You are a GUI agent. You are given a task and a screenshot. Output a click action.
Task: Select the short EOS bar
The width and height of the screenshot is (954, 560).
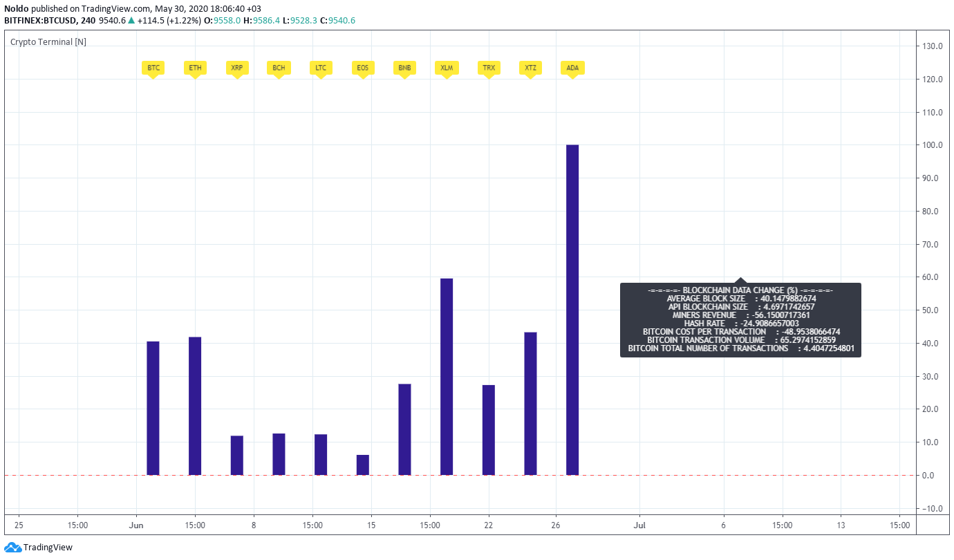coord(363,465)
